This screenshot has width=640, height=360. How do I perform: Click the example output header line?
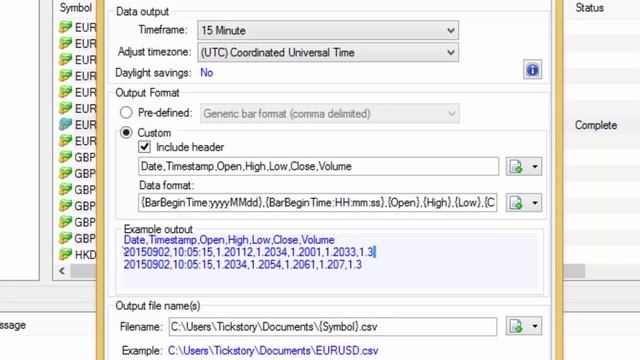point(229,240)
